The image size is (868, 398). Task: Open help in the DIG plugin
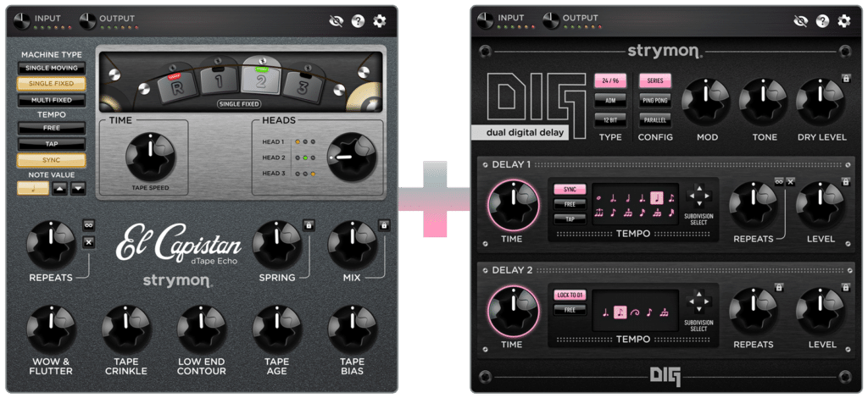click(x=822, y=21)
